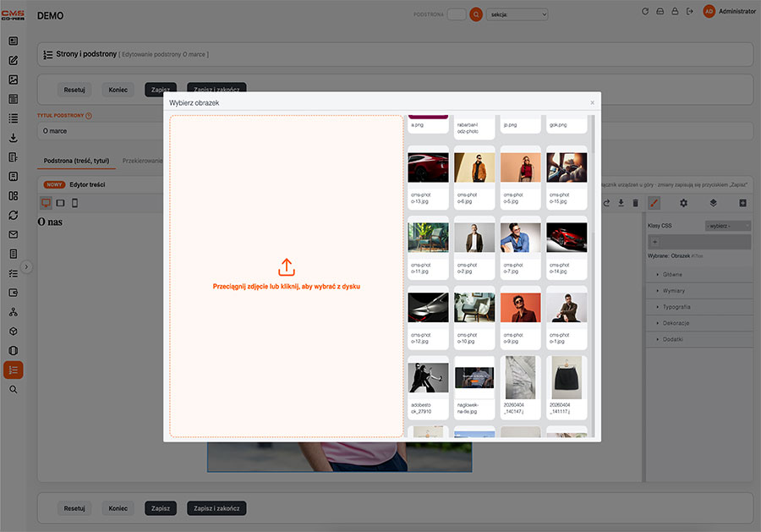The image size is (761, 532).
Task: Switch editor to desktop device view
Action: tap(46, 203)
